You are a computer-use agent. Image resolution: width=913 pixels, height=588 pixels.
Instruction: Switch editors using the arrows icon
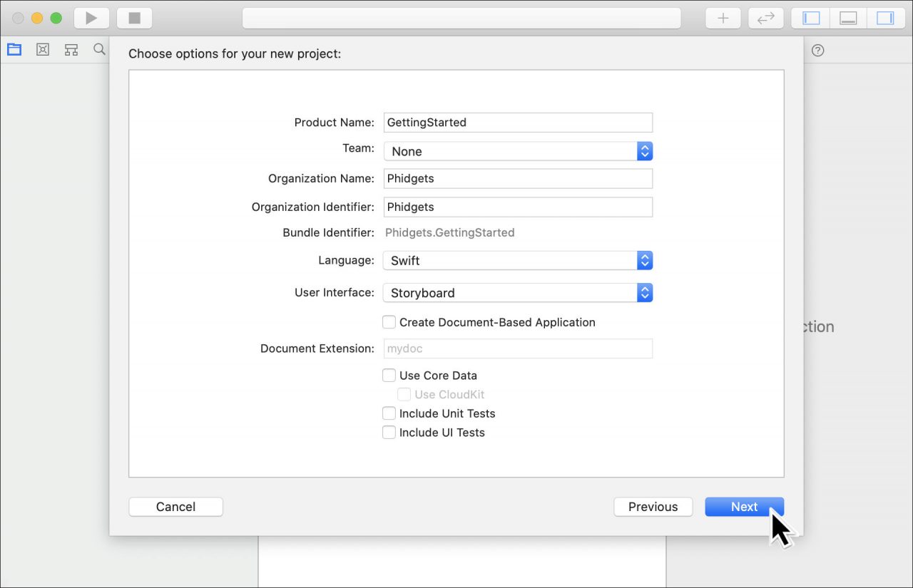(765, 18)
